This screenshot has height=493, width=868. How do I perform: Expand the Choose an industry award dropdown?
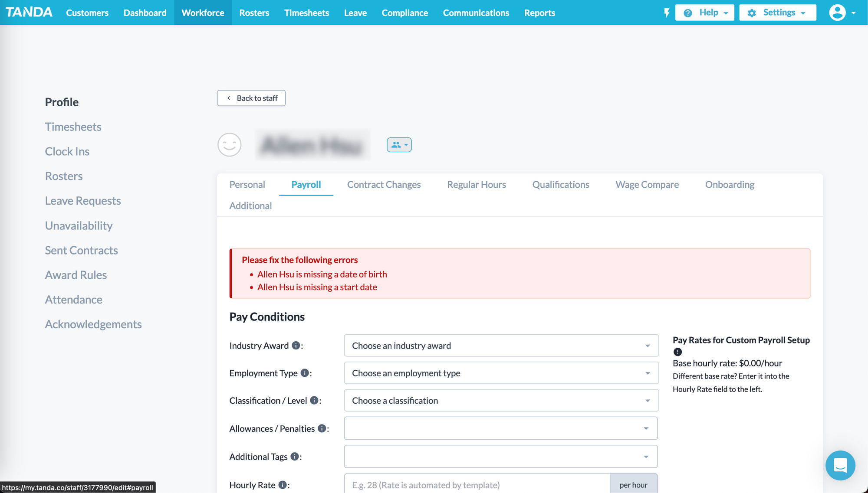pos(501,346)
